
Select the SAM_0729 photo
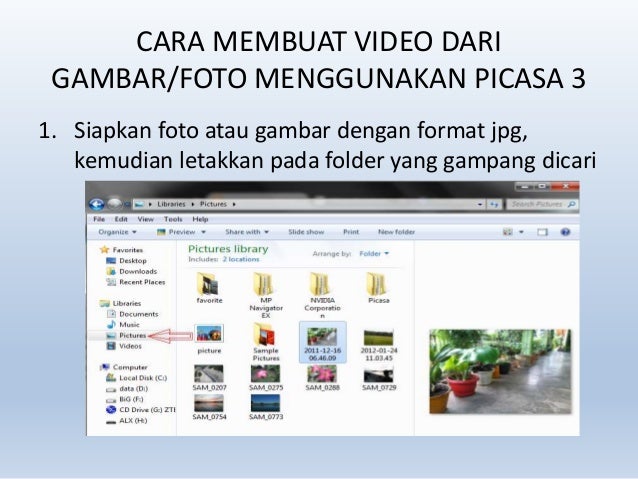[378, 378]
